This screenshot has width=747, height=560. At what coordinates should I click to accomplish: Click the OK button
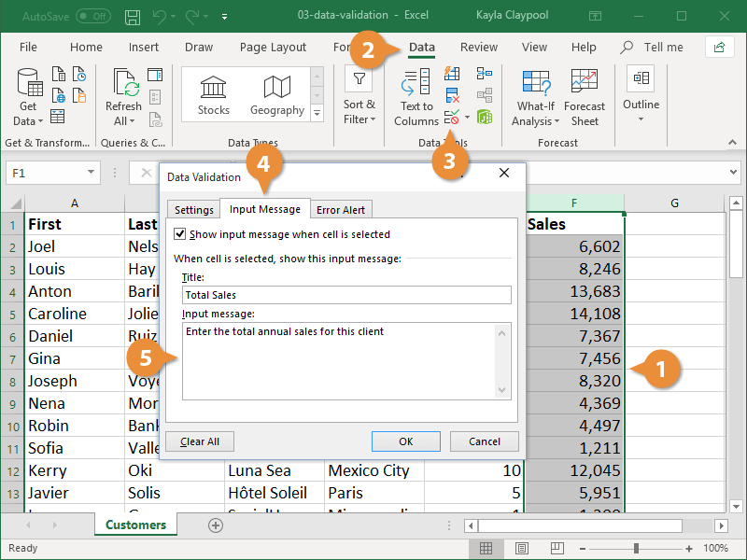(405, 441)
